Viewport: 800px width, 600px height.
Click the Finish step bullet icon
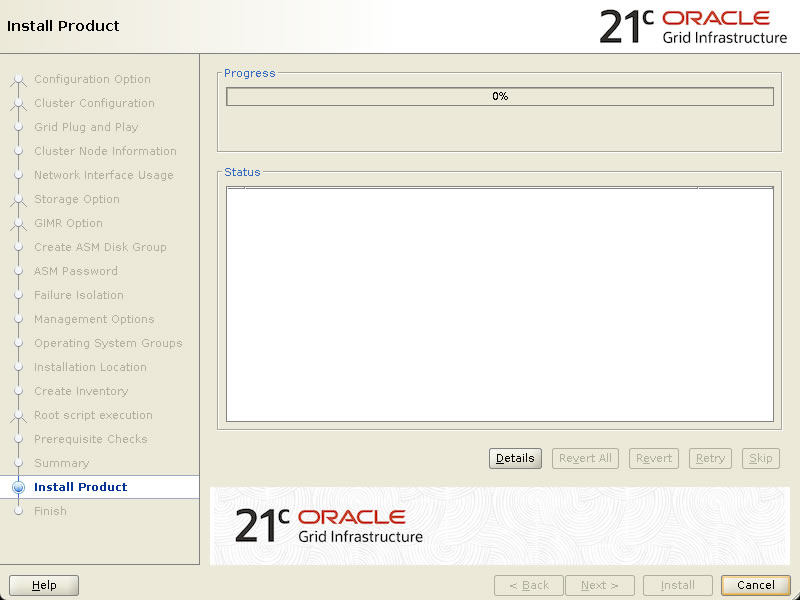18,511
